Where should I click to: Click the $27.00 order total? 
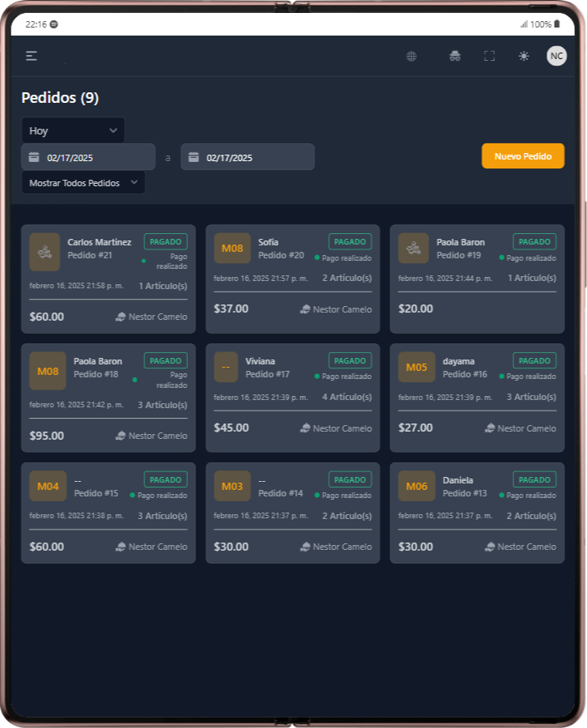click(415, 428)
